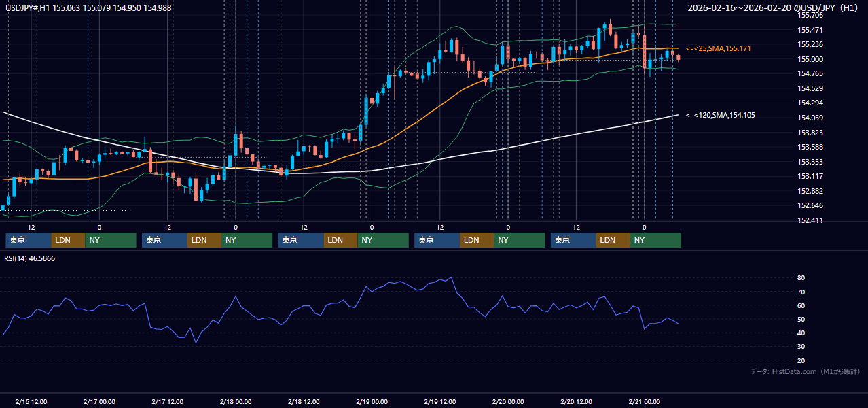Click the 152.411 price axis label
The image size is (868, 408).
click(810, 220)
